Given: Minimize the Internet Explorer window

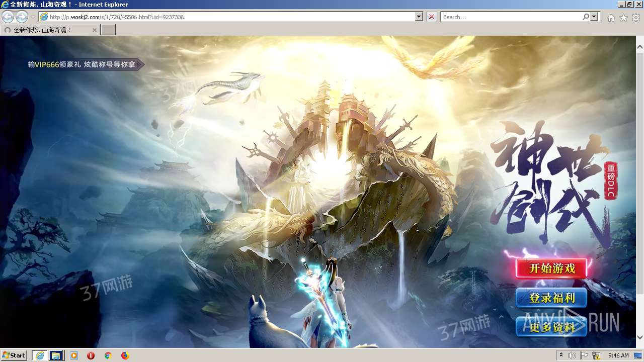Looking at the screenshot, I should coord(621,4).
